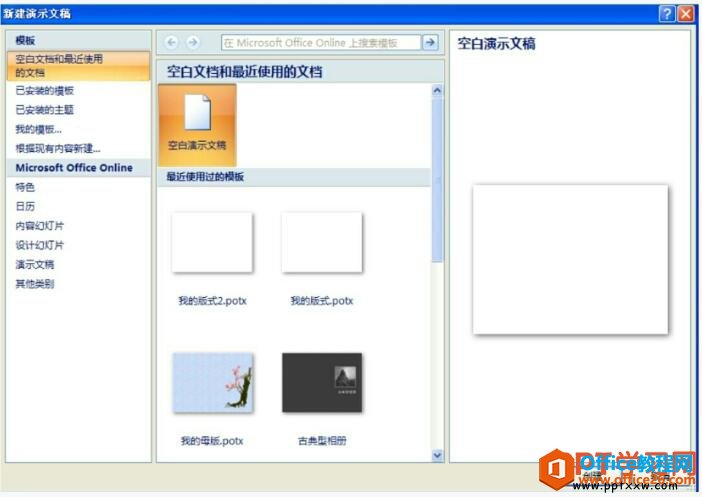Open 演示文稿 online category
Screen dimensions: 702x497
tap(35, 264)
